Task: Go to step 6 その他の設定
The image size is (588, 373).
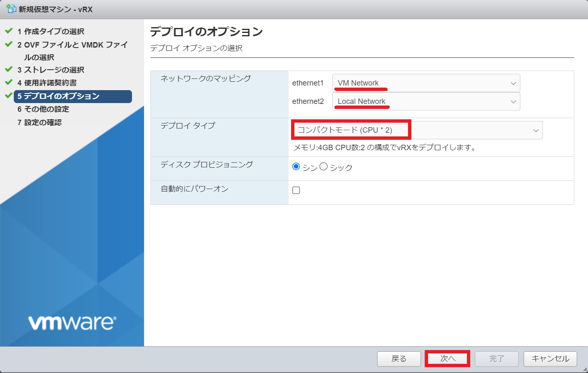Action: [x=43, y=109]
